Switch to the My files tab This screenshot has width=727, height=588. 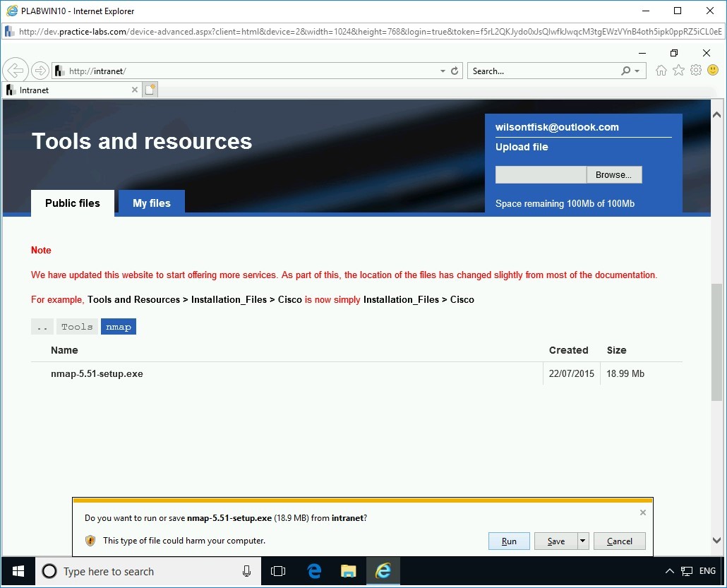pos(151,203)
